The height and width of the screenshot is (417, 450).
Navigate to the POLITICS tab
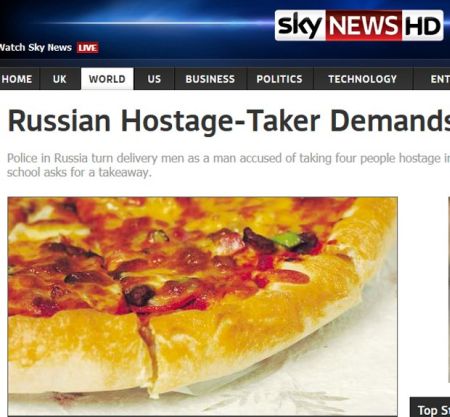(280, 79)
